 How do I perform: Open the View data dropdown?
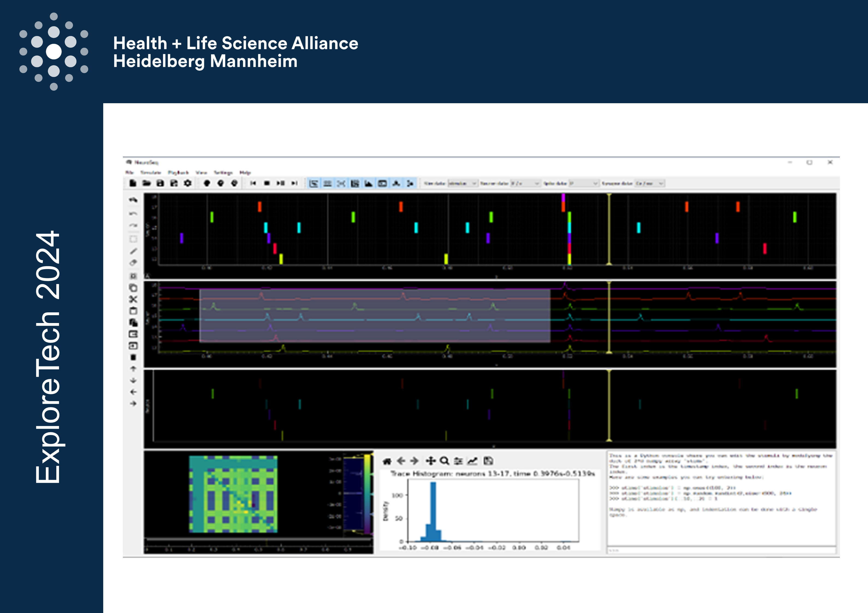tap(463, 183)
